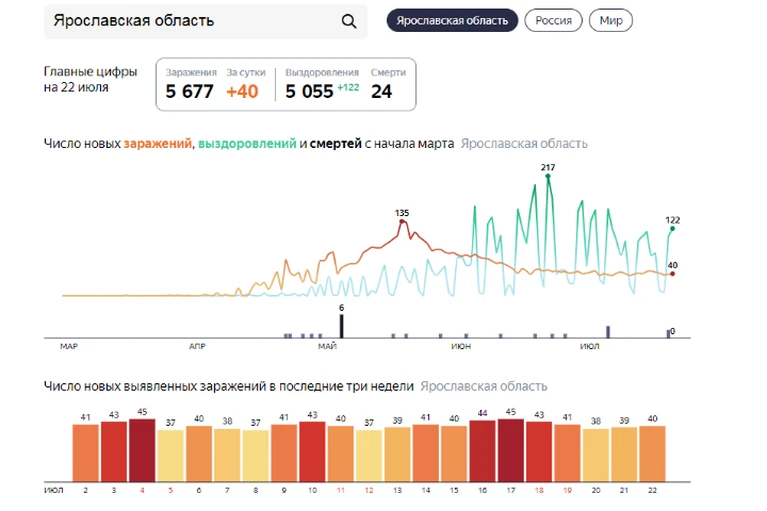The height and width of the screenshot is (511, 767).
Task: Click the July 22 bar showing 40
Action: pyautogui.click(x=653, y=454)
